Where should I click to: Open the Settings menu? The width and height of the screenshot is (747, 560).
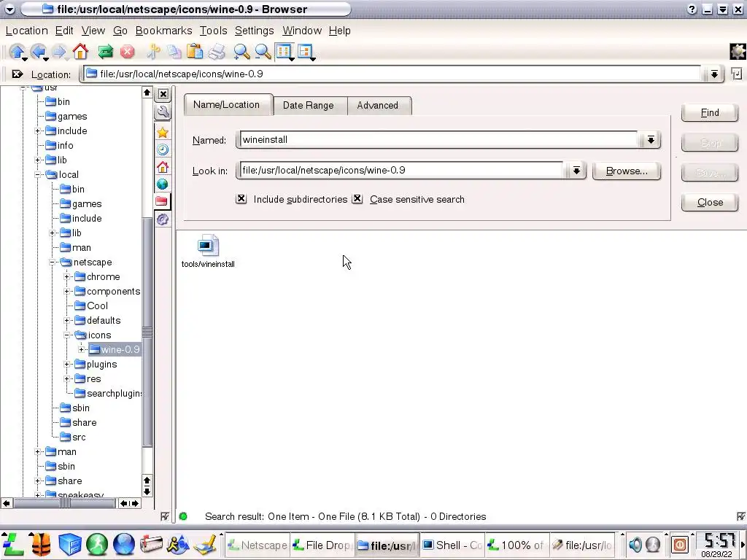point(254,31)
